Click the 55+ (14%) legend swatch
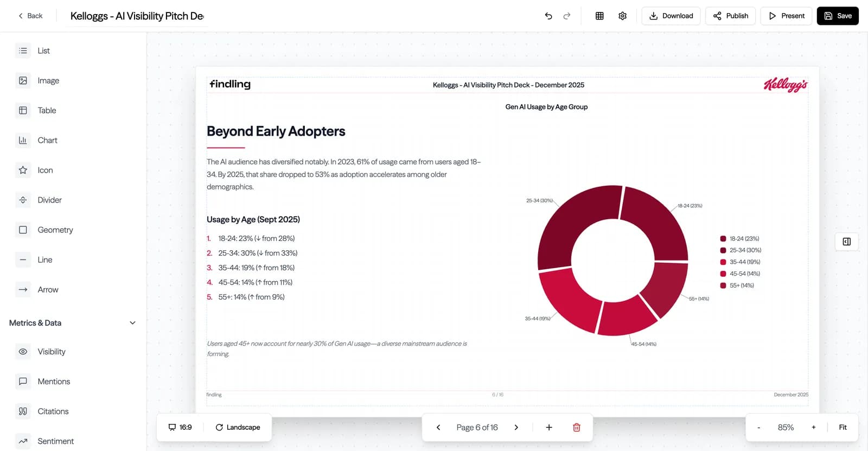 723,285
